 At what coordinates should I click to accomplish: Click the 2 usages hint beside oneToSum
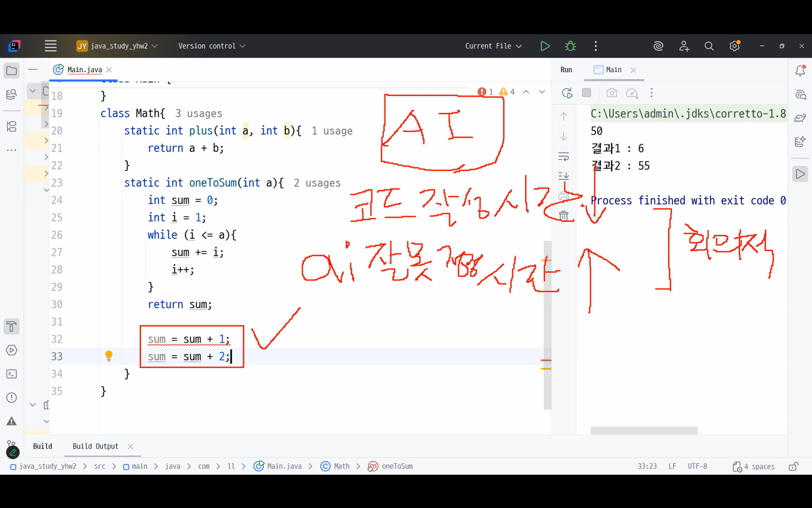pyautogui.click(x=317, y=183)
